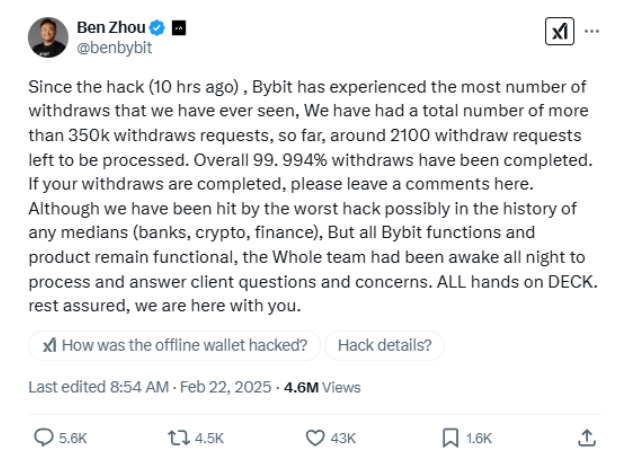Click the 5.6K replies count
This screenshot has height=473, width=623.
coord(73,438)
